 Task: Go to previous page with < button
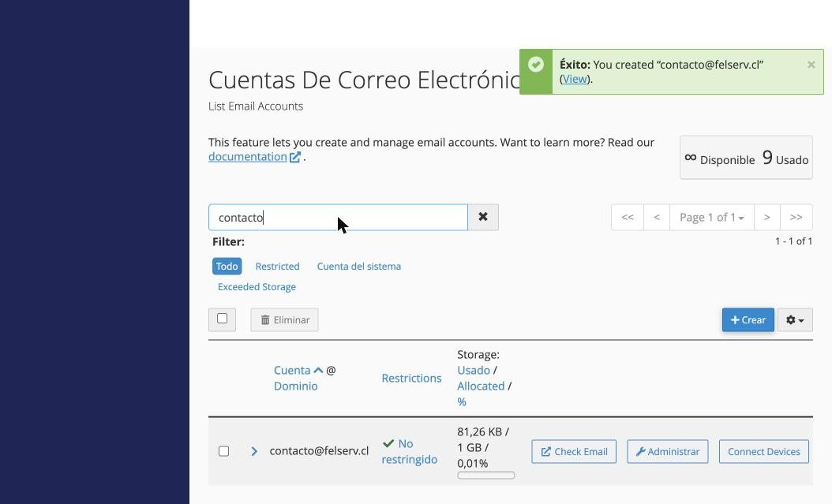click(657, 217)
